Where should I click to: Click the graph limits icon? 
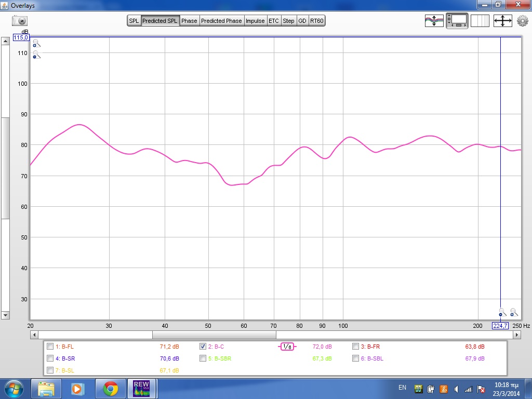point(502,21)
